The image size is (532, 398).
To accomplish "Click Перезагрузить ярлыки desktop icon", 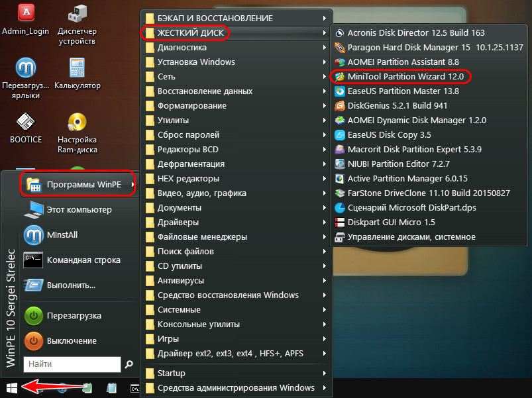I will 26,79.
